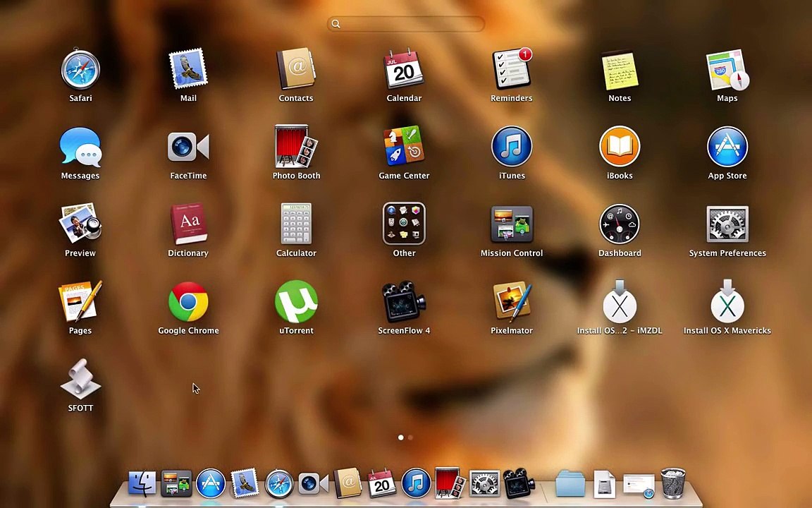Viewport: 812px width, 508px height.
Task: Open the Notes app
Action: [620, 71]
